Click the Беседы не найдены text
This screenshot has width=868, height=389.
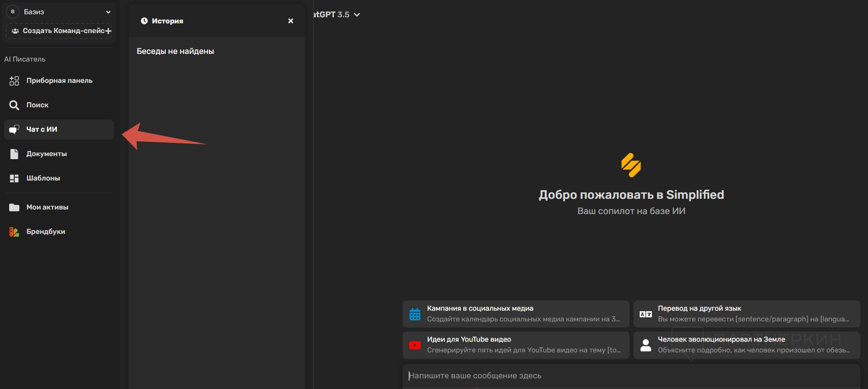tap(175, 51)
